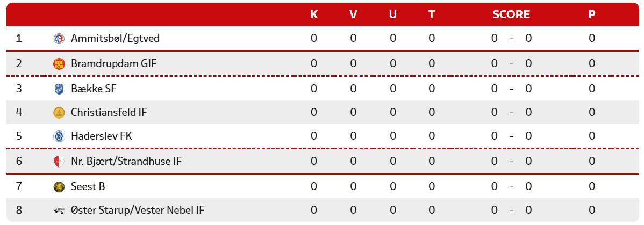
Task: Click the Seest B team name
Action: pyautogui.click(x=88, y=186)
